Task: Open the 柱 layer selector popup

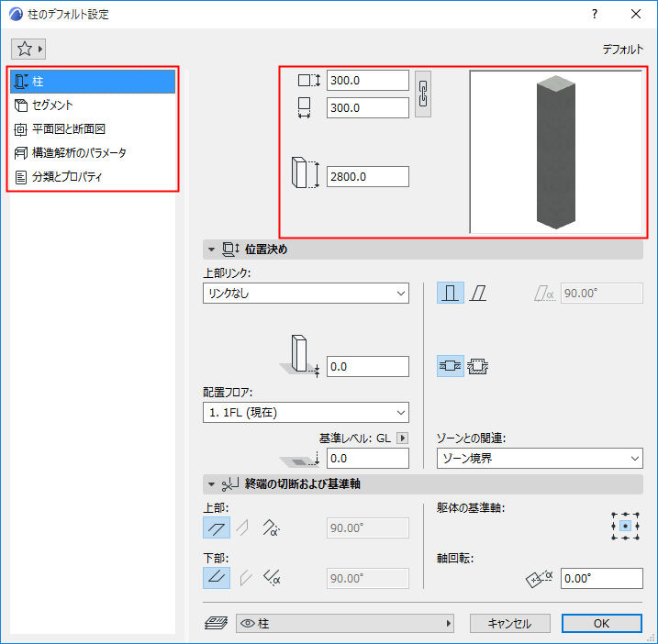Action: [x=345, y=624]
